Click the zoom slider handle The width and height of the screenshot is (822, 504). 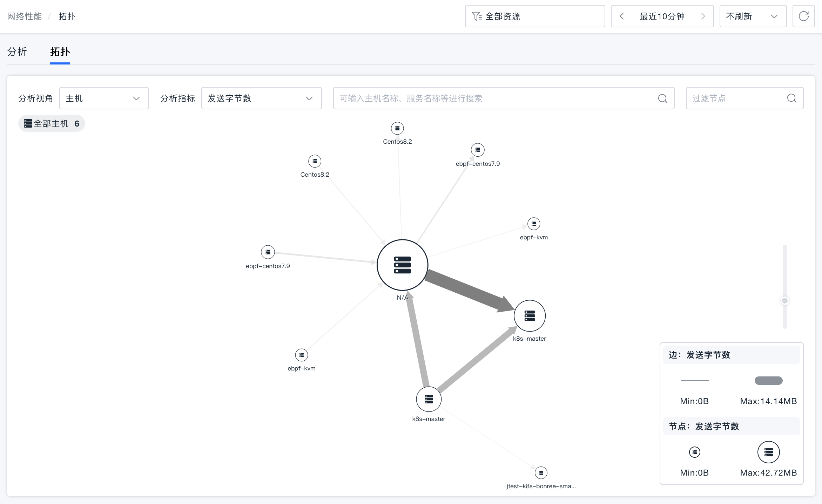(x=785, y=301)
